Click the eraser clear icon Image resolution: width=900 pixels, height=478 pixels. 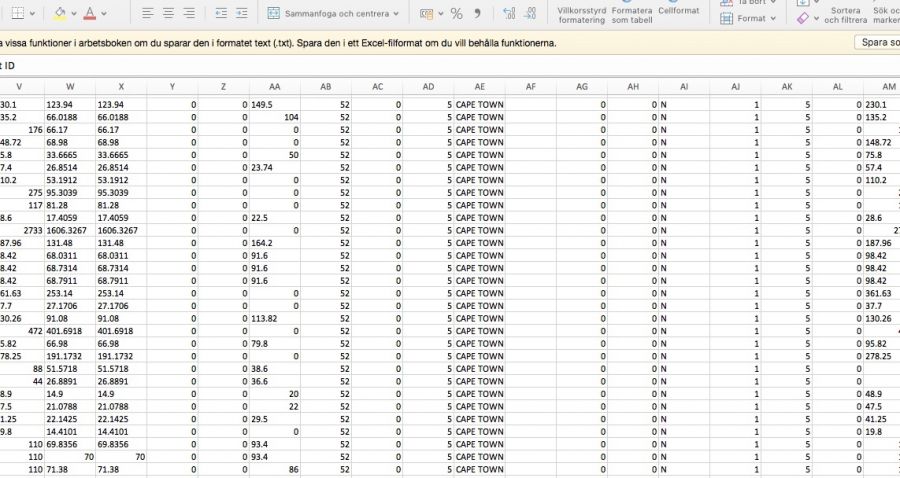[803, 18]
